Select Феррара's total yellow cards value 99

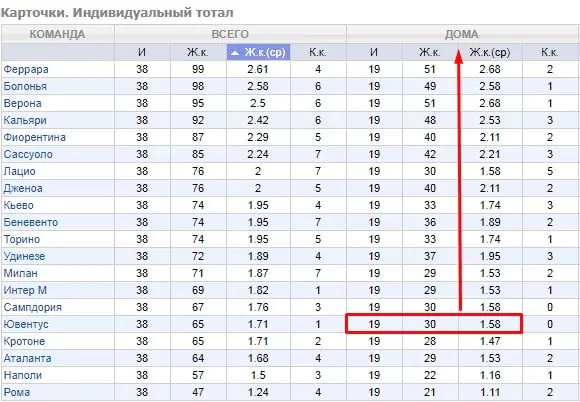click(198, 69)
